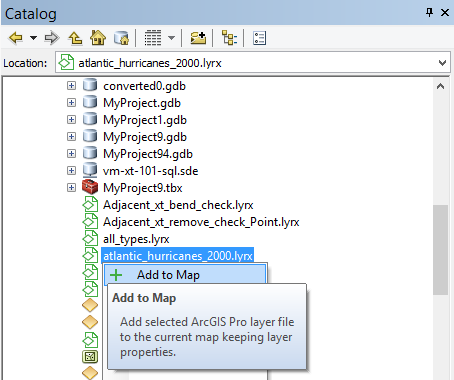Image resolution: width=454 pixels, height=380 pixels.
Task: Select MyProject94.gdb in the tree
Action: pos(148,154)
